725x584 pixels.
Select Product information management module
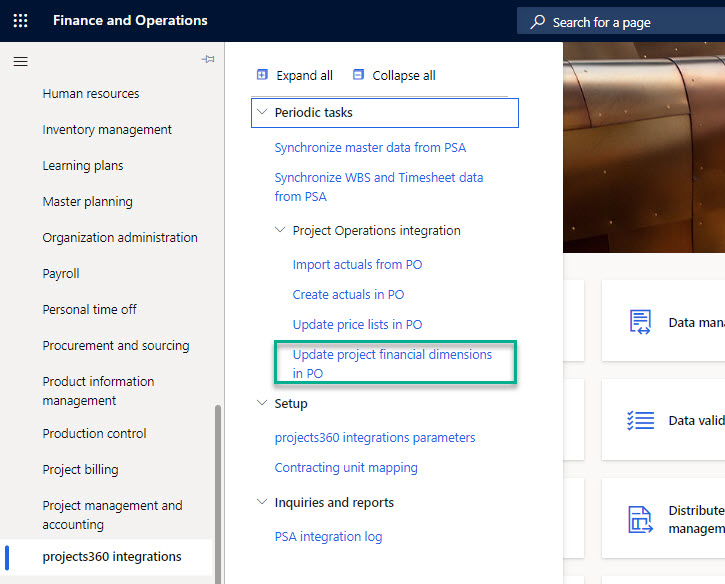(x=98, y=391)
